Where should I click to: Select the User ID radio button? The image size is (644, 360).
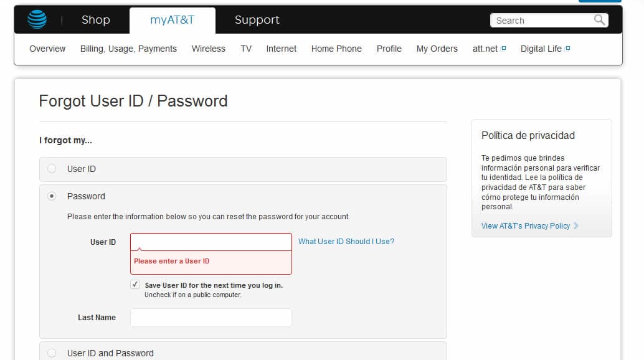(52, 168)
